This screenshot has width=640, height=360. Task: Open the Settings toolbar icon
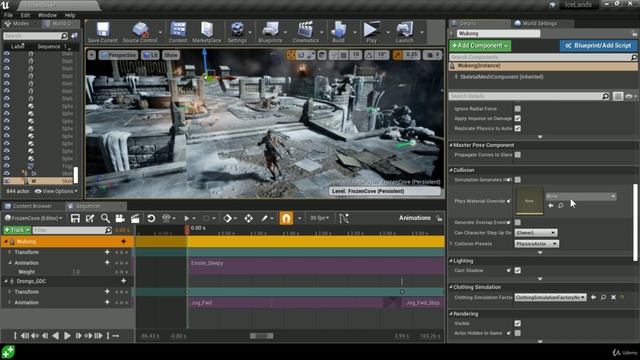(x=237, y=32)
